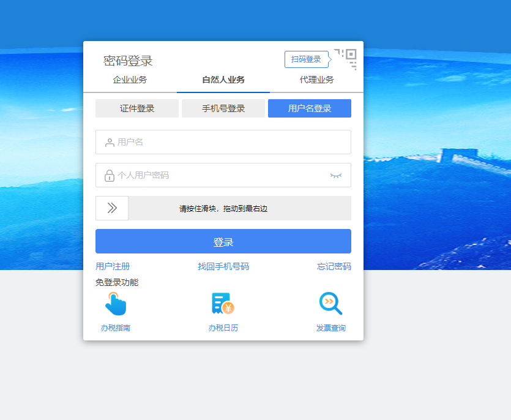Select the 自然人业务 tab
511x420 pixels.
pos(223,80)
